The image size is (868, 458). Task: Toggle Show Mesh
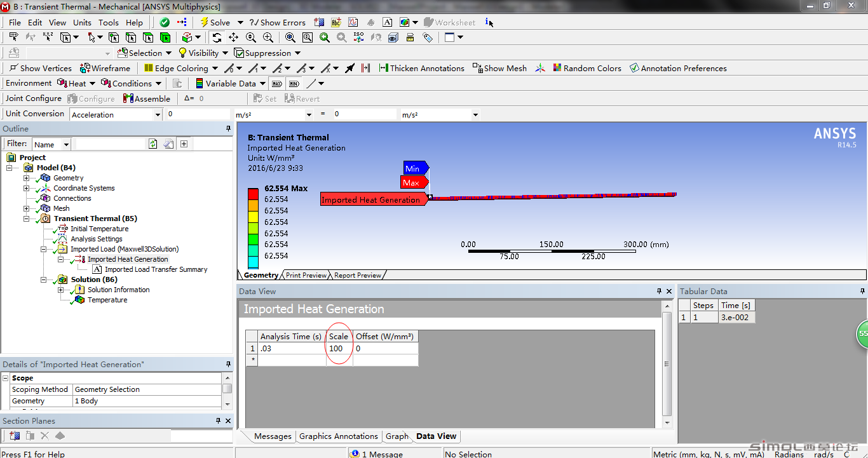pyautogui.click(x=499, y=68)
